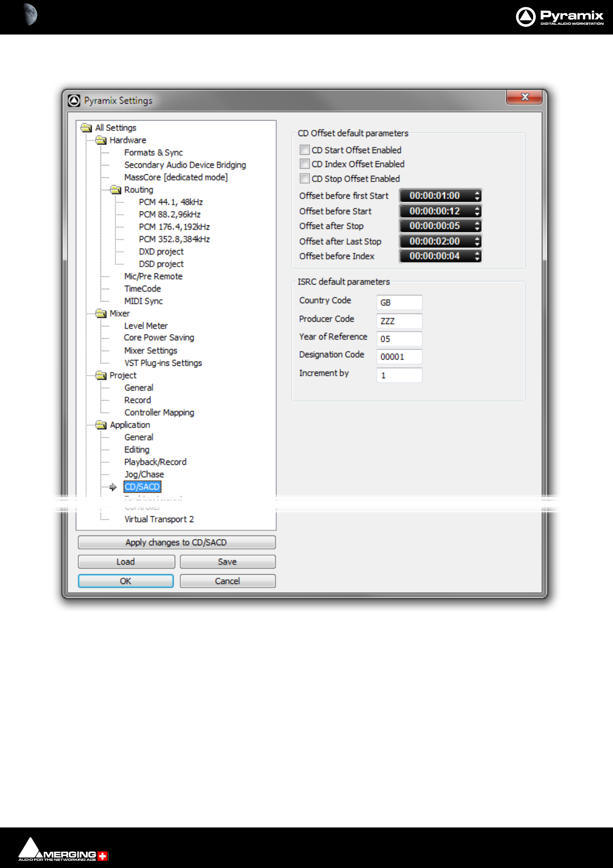Viewport: 613px width, 868px height.
Task: Click stepper arrows for Offset after Stop
Action: (478, 226)
